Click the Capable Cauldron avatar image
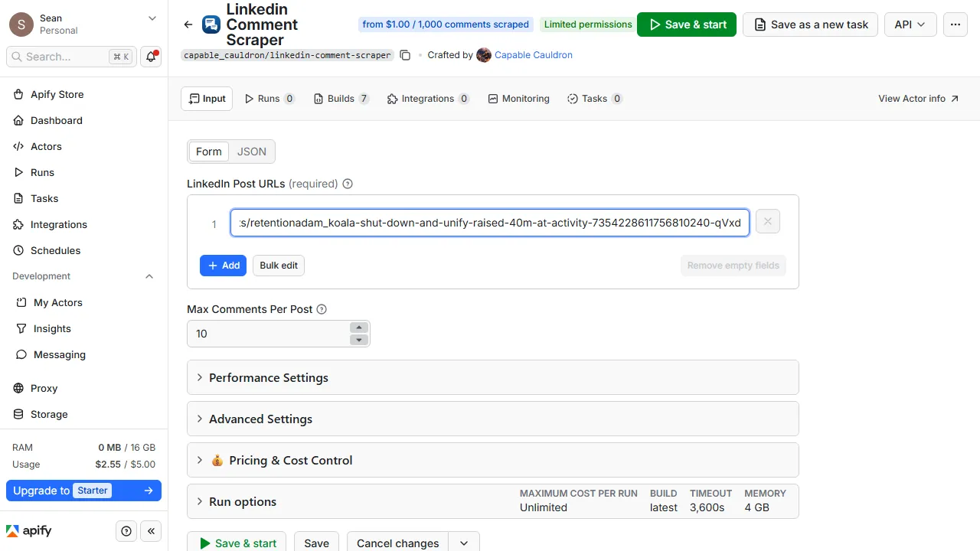Screen dimensions: 980x551 (484, 55)
